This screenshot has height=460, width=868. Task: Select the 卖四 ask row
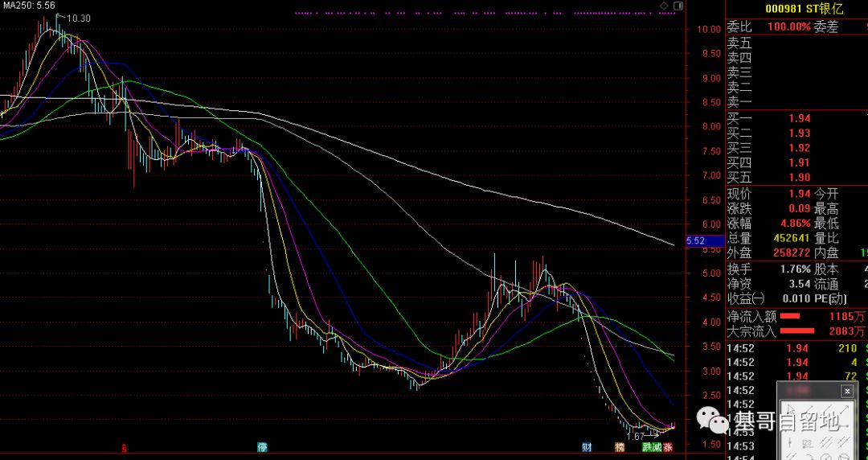[x=797, y=58]
